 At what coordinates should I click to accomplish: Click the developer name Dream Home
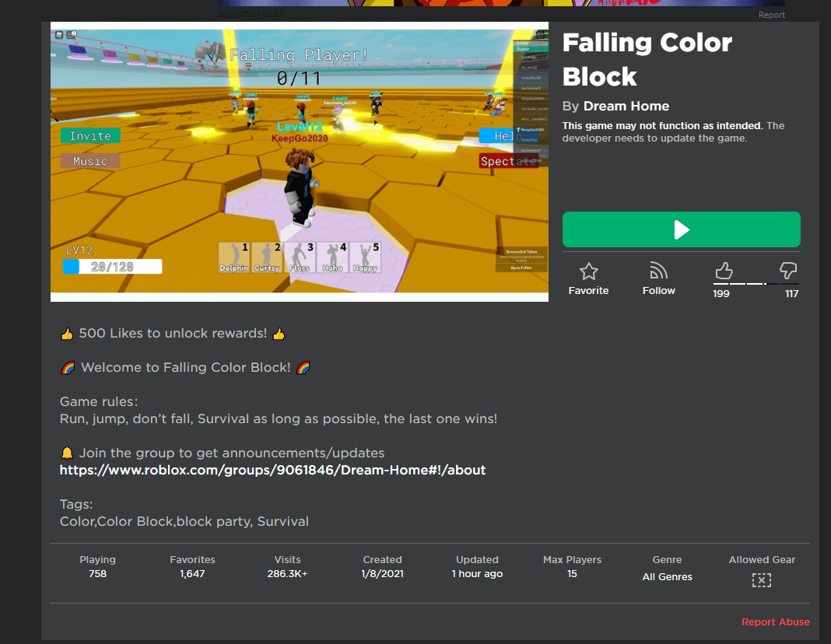626,106
